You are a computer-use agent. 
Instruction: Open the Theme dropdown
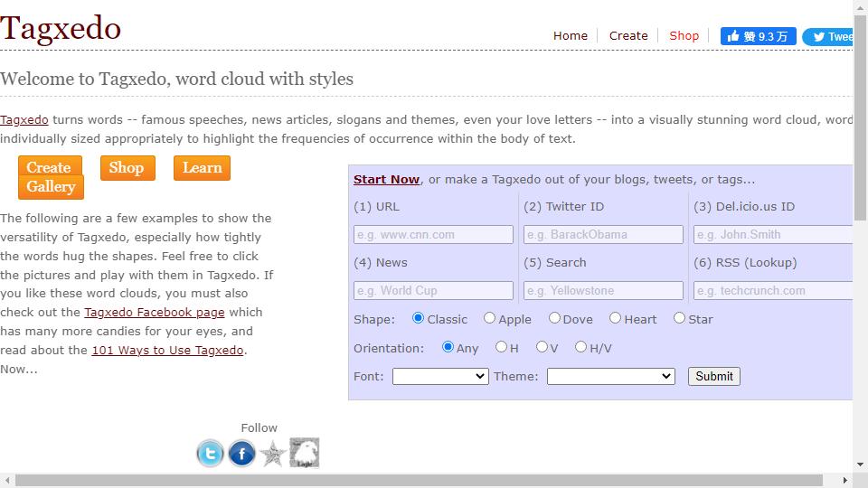coord(611,377)
